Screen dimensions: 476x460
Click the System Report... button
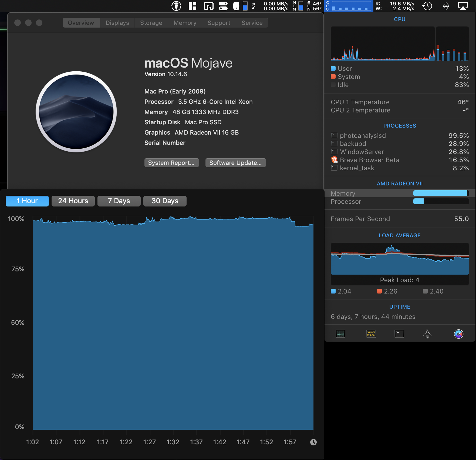(x=171, y=163)
